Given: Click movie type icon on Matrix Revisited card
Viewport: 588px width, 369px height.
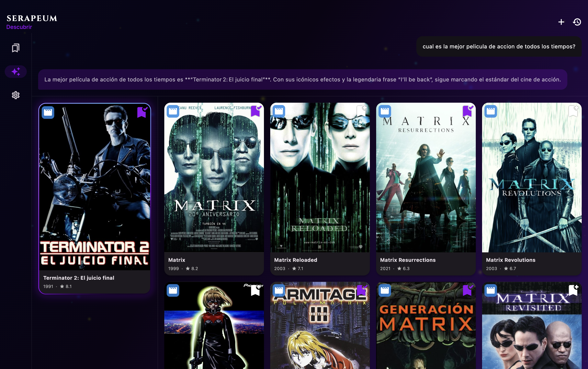Looking at the screenshot, I should pyautogui.click(x=491, y=290).
